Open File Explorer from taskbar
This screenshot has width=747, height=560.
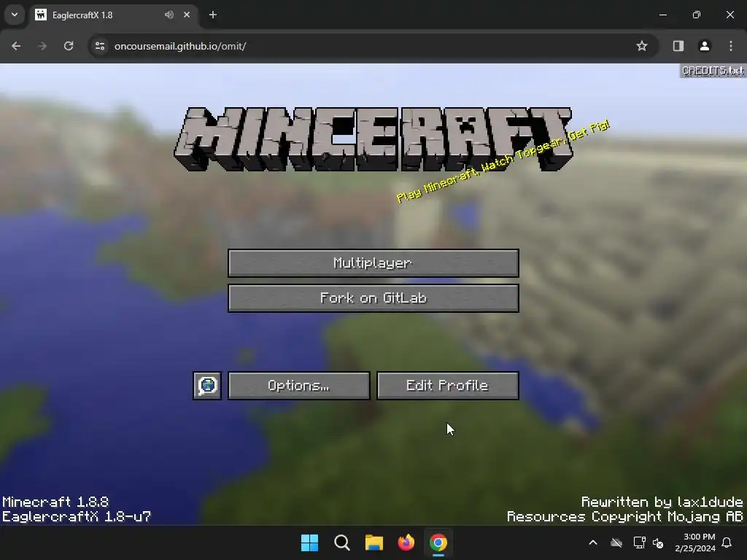374,542
